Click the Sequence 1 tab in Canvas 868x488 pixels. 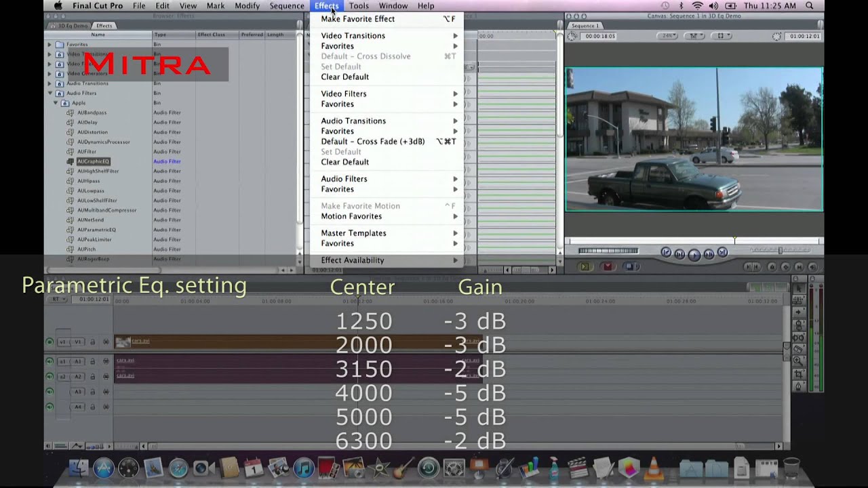585,26
